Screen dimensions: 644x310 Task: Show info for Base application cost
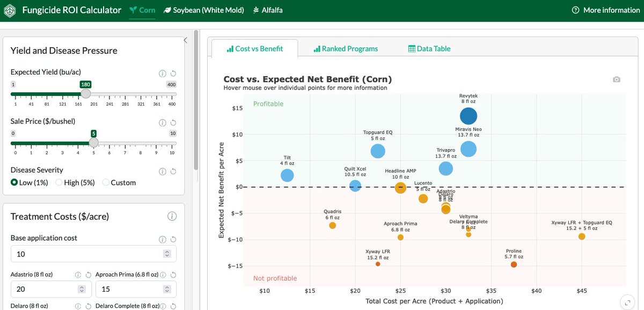162,239
